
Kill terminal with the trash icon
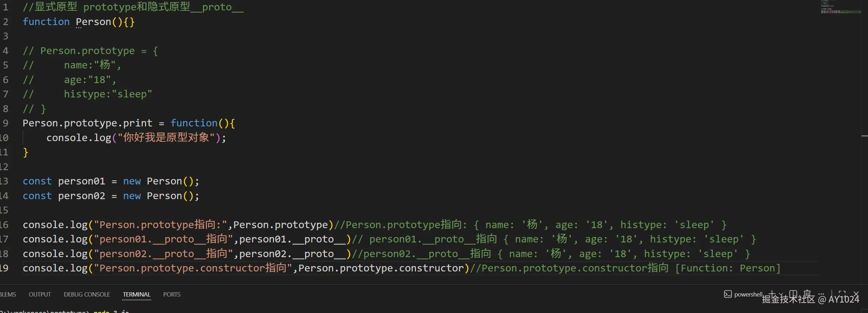click(807, 294)
